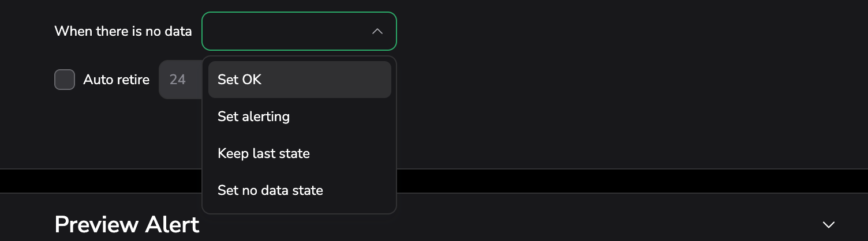Use the no data state for missing data
The height and width of the screenshot is (241, 868).
coord(299,190)
